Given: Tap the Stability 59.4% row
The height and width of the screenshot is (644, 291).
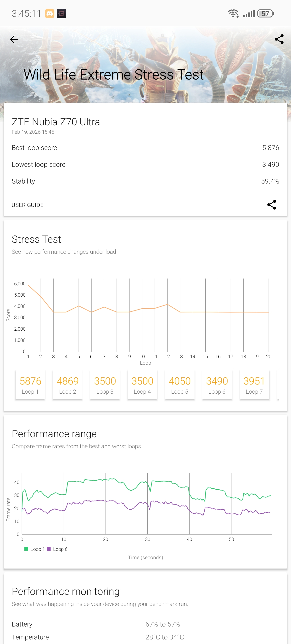Looking at the screenshot, I should point(145,181).
